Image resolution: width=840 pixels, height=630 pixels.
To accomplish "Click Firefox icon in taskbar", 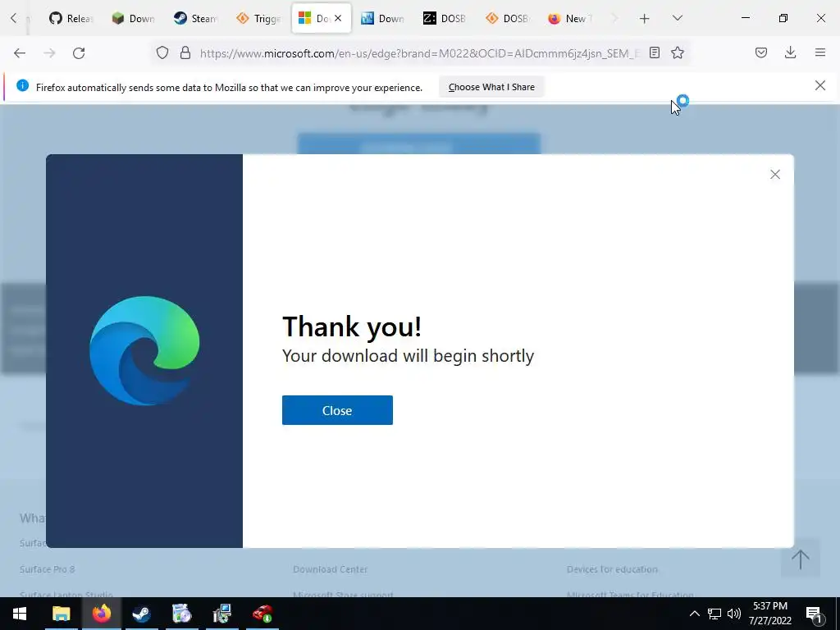I will click(101, 614).
